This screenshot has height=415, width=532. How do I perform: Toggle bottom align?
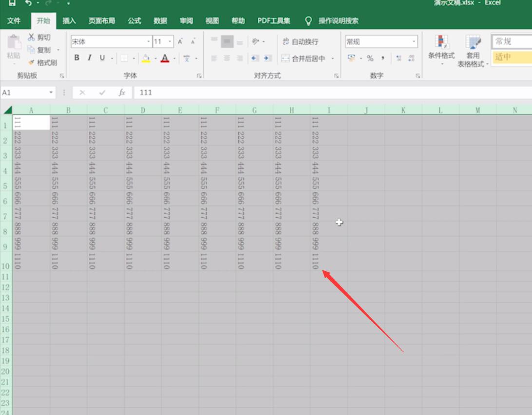pos(240,42)
